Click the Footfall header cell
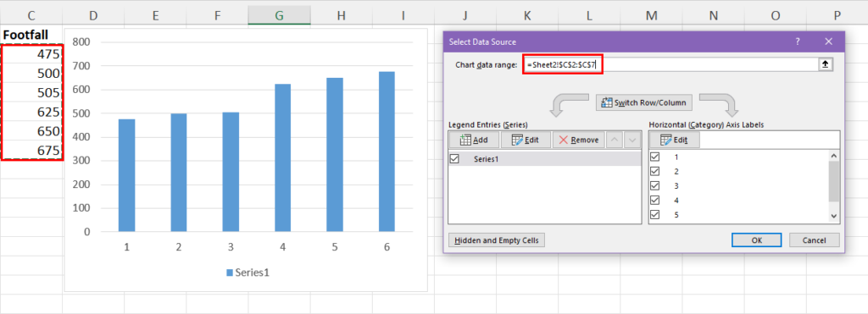The height and width of the screenshot is (314, 868). pos(31,35)
